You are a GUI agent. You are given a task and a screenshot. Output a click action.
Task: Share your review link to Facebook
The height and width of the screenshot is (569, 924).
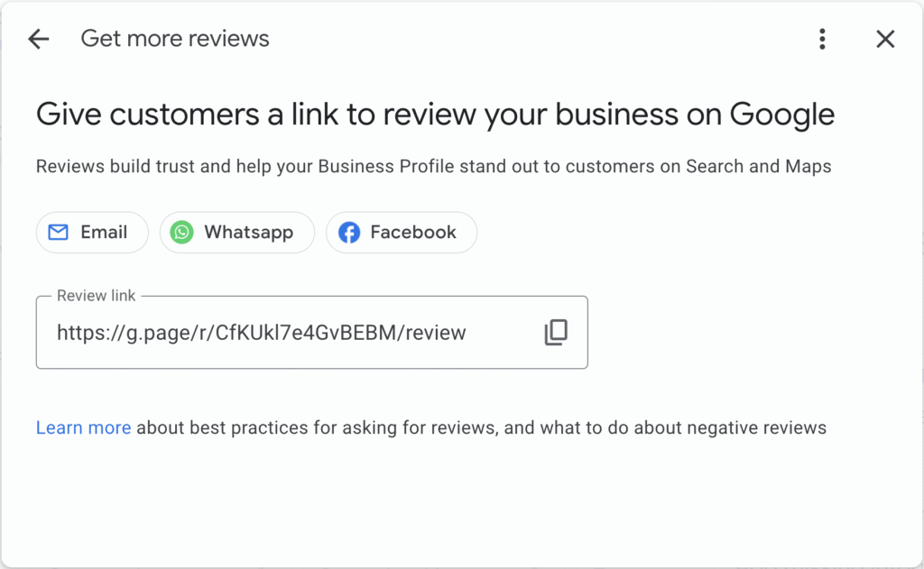[x=401, y=232]
